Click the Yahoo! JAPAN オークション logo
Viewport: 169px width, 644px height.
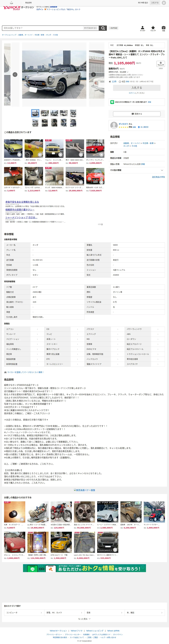[x=18, y=8]
